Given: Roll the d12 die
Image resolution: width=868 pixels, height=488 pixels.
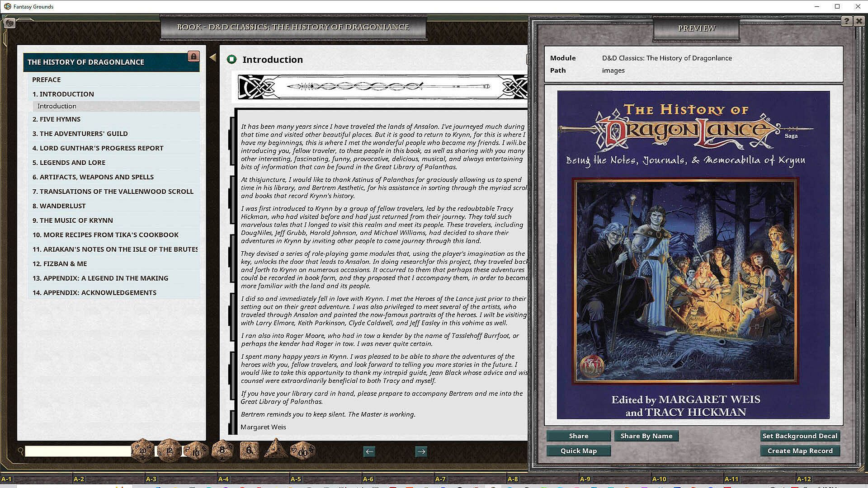Looking at the screenshot, I should point(170,450).
